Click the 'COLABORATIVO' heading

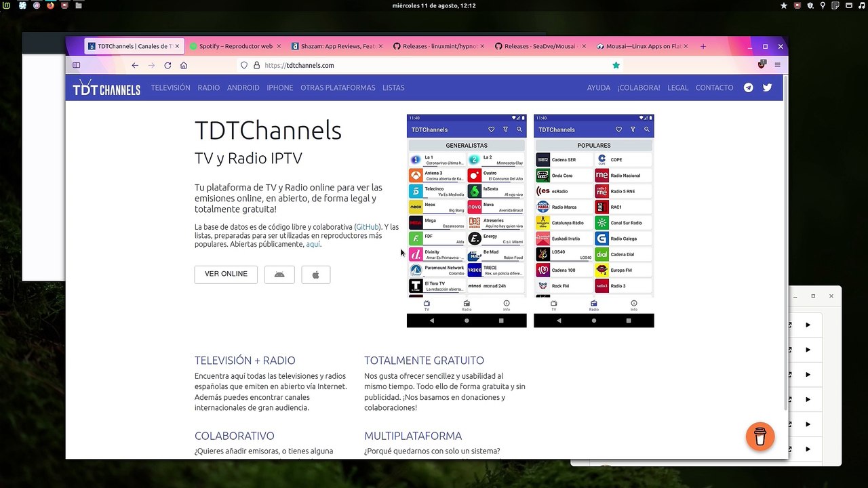click(235, 436)
